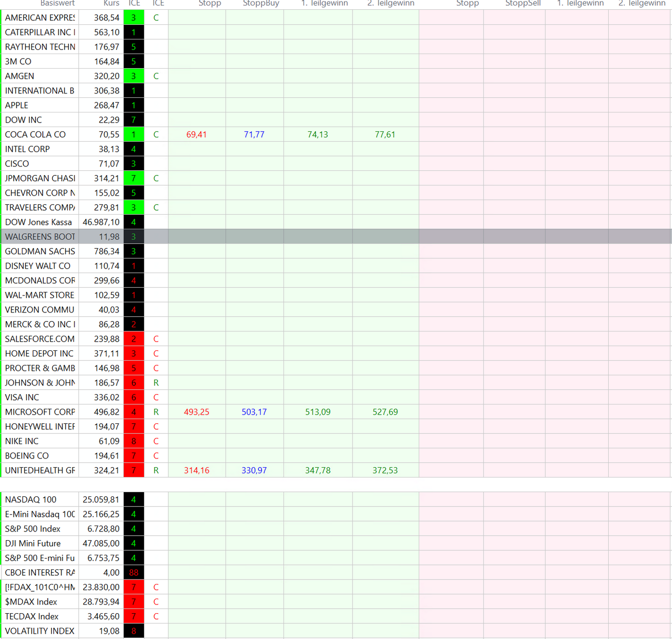Image resolution: width=672 pixels, height=639 pixels.
Task: Select the VOLATILITY INDEX price 19,08
Action: tap(109, 631)
